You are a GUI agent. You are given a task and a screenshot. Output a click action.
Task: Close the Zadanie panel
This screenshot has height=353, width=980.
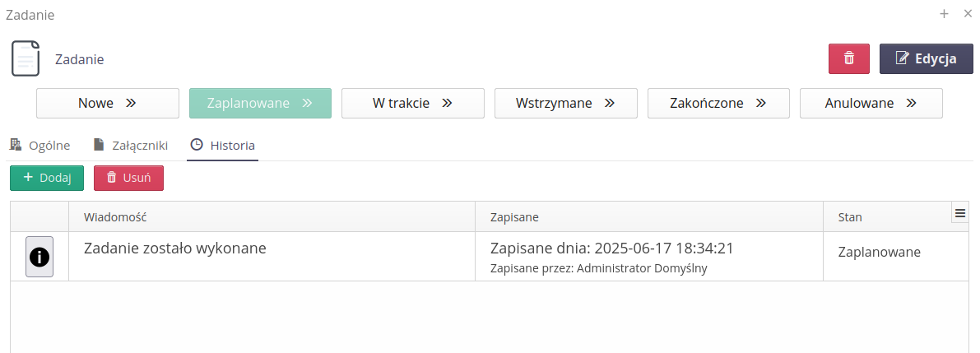pyautogui.click(x=968, y=14)
